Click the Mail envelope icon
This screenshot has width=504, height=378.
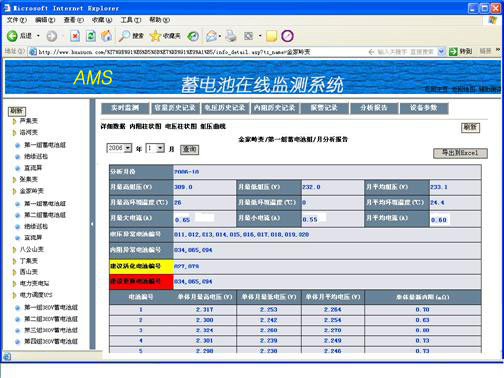coord(211,36)
